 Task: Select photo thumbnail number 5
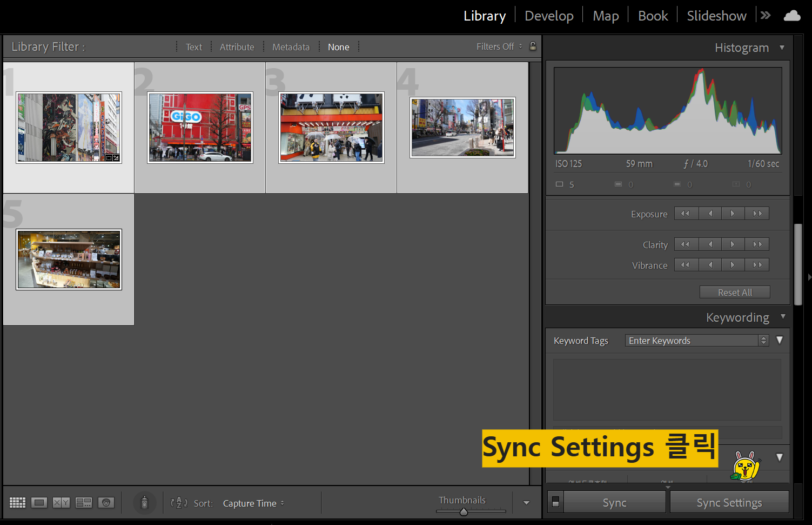[x=69, y=260]
